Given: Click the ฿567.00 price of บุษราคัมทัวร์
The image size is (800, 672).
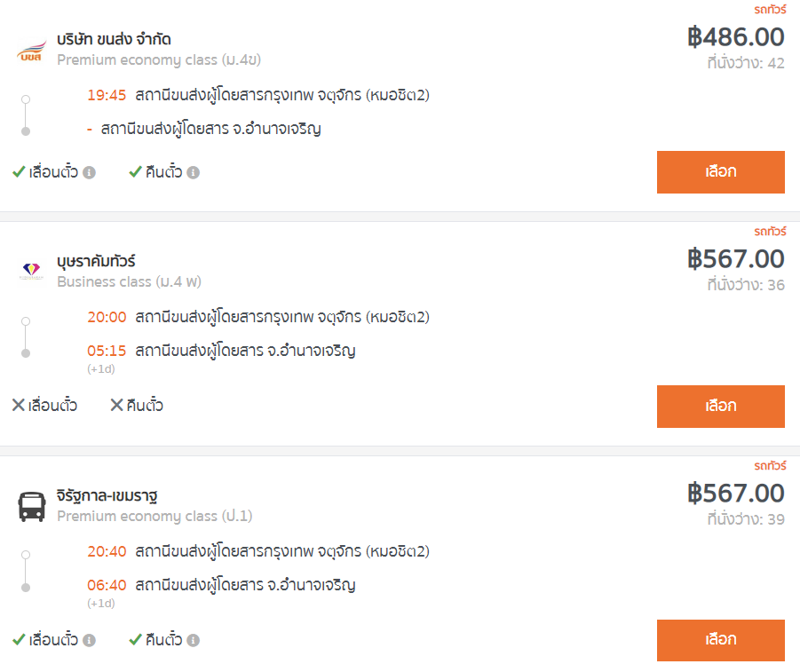Looking at the screenshot, I should pyautogui.click(x=736, y=258).
